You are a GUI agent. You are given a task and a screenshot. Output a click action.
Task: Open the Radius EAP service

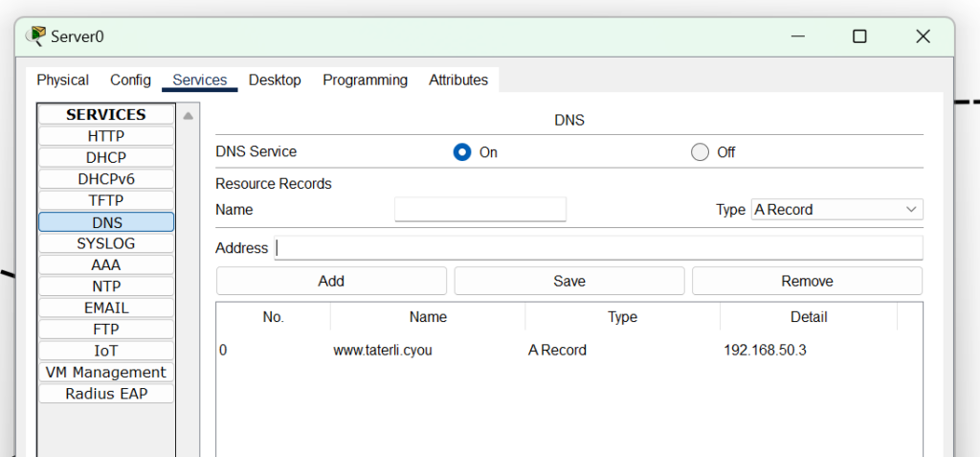106,394
